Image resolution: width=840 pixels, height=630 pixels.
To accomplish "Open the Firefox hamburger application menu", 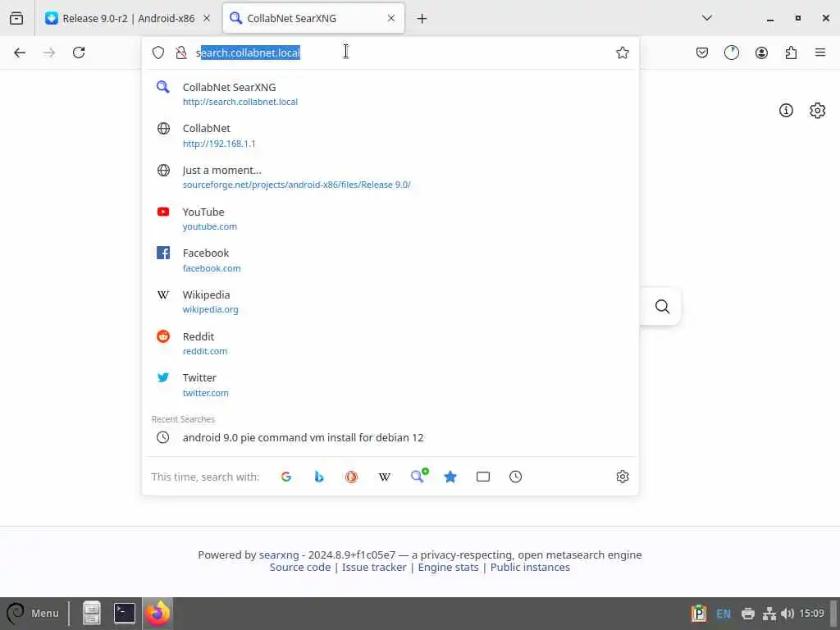I will [820, 52].
